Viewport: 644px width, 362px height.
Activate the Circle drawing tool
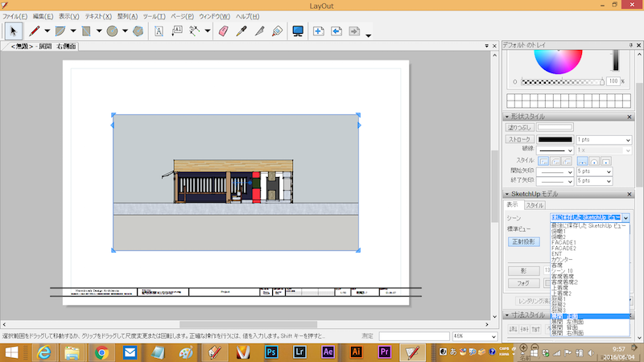pyautogui.click(x=113, y=31)
